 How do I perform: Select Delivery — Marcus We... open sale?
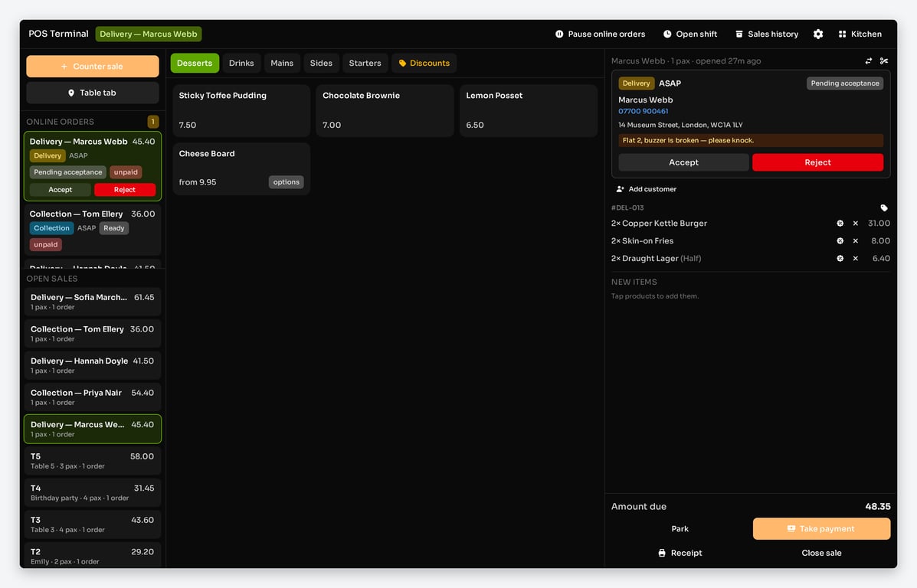93,429
